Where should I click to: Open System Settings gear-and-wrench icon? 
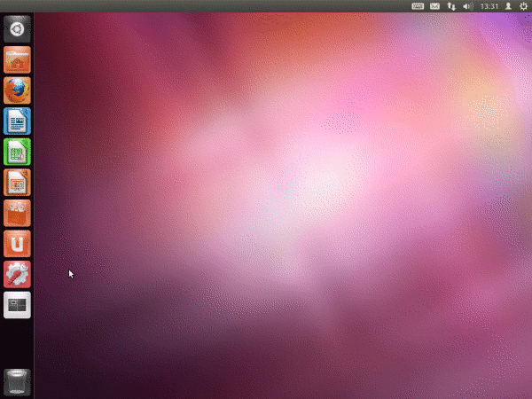click(17, 274)
